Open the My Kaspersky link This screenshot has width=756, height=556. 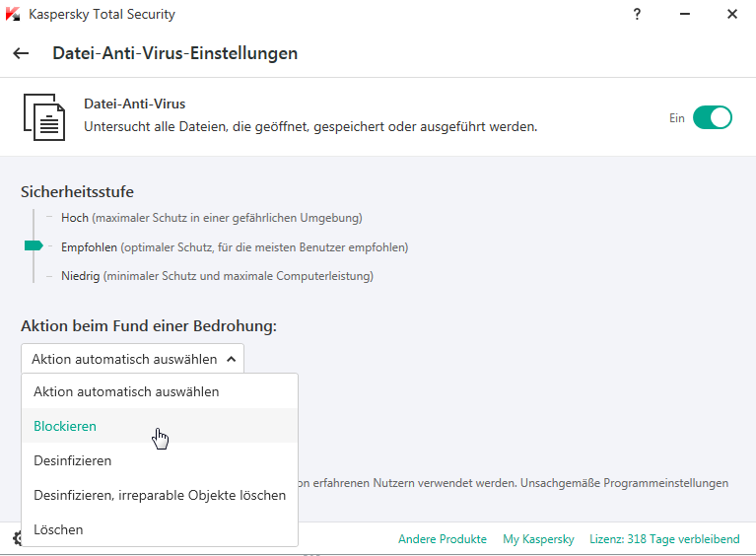point(538,539)
